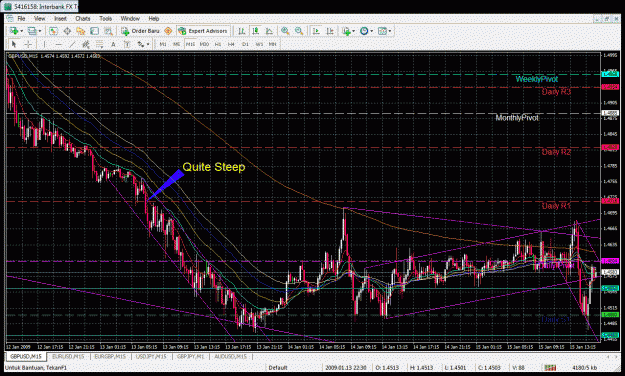Select the Cursor pointer tool
Viewport: 625px width, 376px height.
(14, 44)
